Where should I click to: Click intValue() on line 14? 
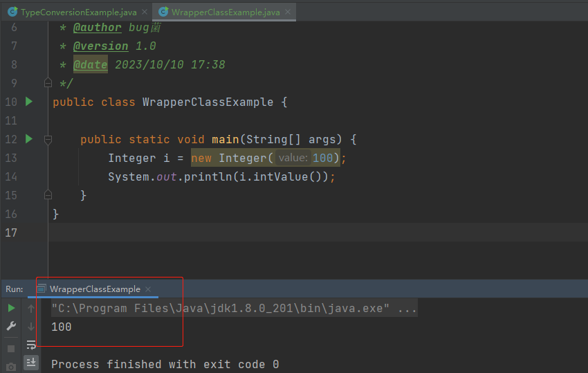pyautogui.click(x=287, y=176)
